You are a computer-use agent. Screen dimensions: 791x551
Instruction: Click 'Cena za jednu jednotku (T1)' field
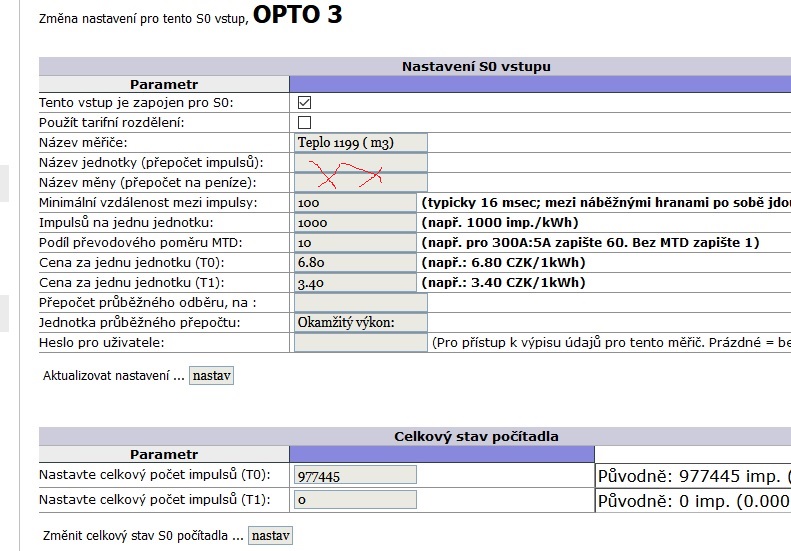pyautogui.click(x=355, y=282)
